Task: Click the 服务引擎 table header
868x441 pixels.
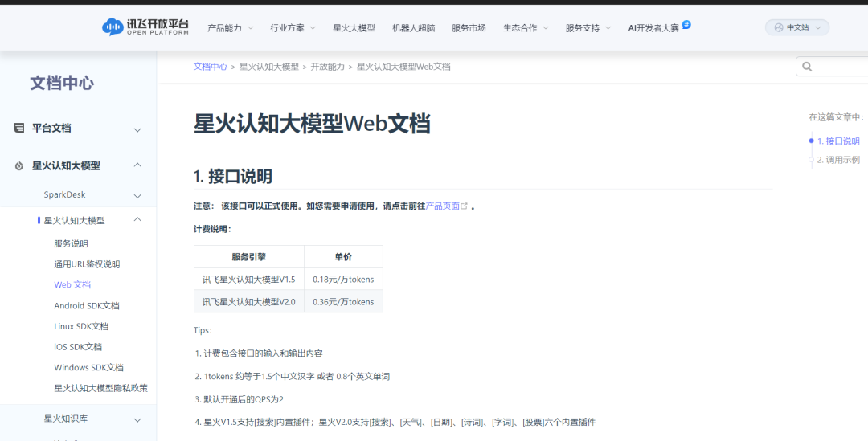Action: (249, 257)
